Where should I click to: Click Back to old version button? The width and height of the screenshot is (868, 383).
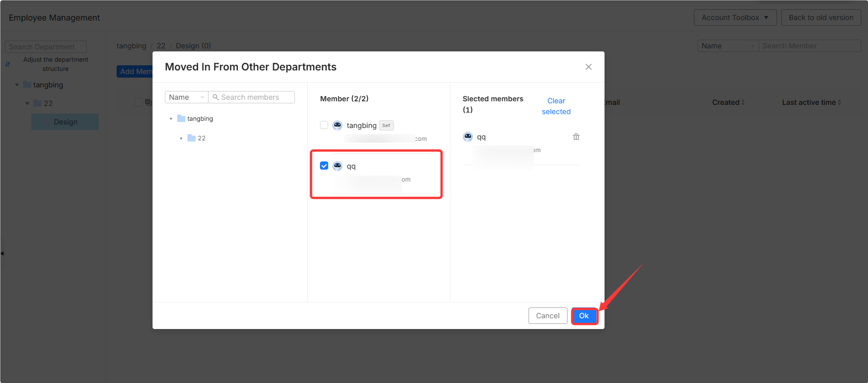click(821, 17)
